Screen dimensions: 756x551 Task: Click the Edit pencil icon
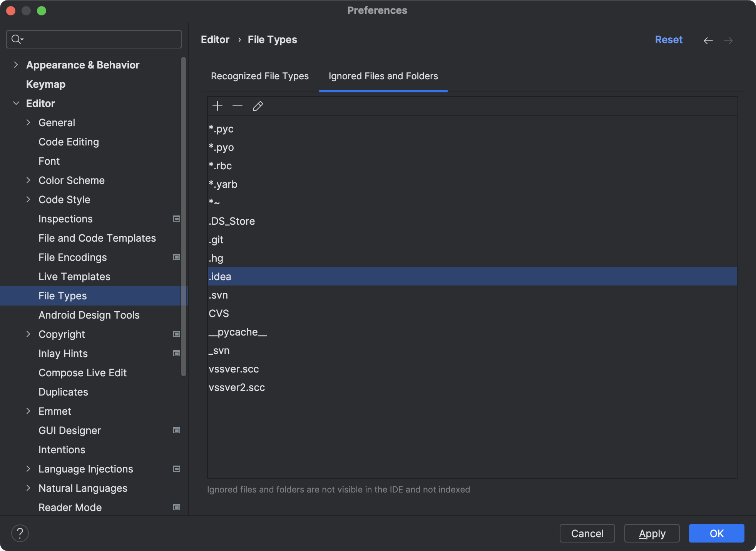coord(258,106)
